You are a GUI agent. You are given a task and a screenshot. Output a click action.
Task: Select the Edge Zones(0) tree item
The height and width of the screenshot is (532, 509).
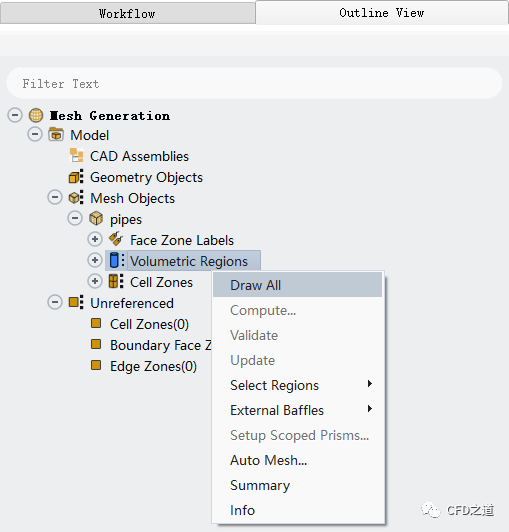click(153, 366)
